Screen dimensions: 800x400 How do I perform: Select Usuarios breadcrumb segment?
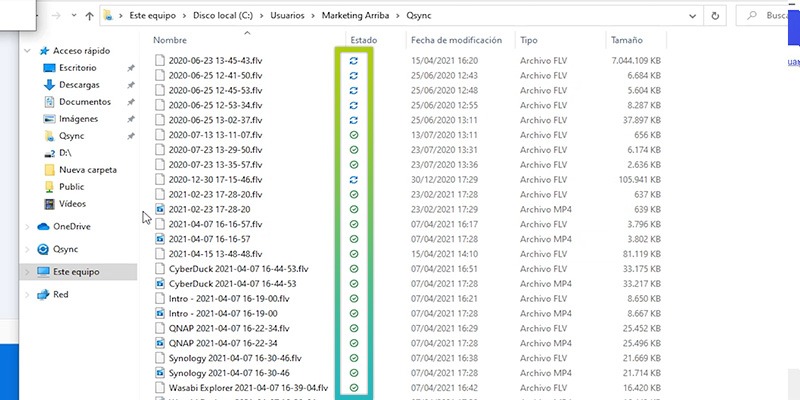click(x=287, y=16)
